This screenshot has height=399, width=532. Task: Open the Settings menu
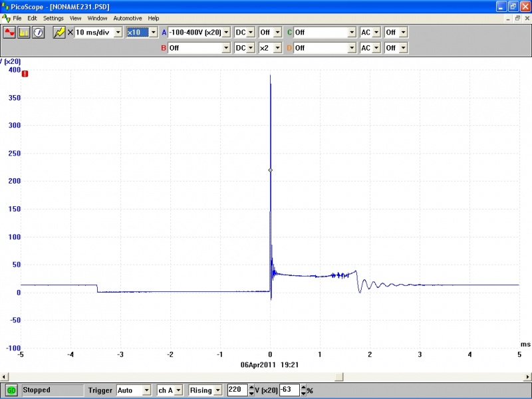[x=54, y=18]
